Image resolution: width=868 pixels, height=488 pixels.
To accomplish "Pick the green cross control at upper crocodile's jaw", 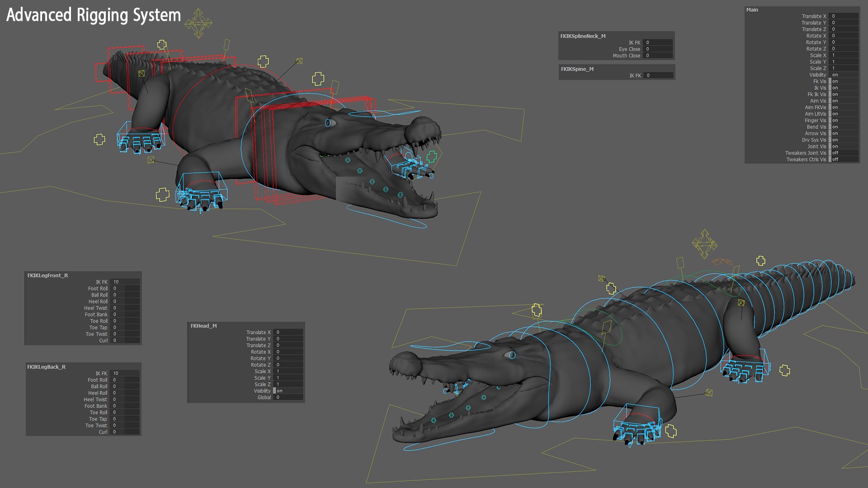I will click(432, 157).
